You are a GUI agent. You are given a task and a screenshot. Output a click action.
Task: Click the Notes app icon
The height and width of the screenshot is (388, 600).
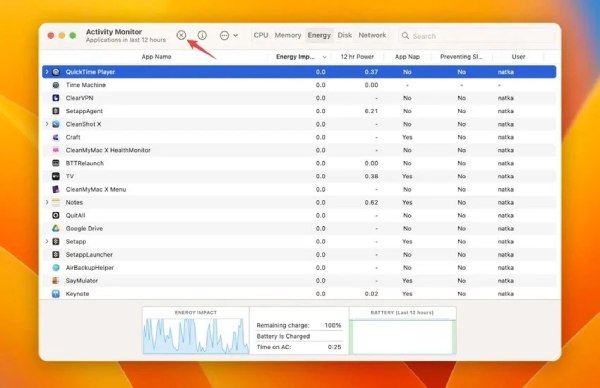coord(56,202)
